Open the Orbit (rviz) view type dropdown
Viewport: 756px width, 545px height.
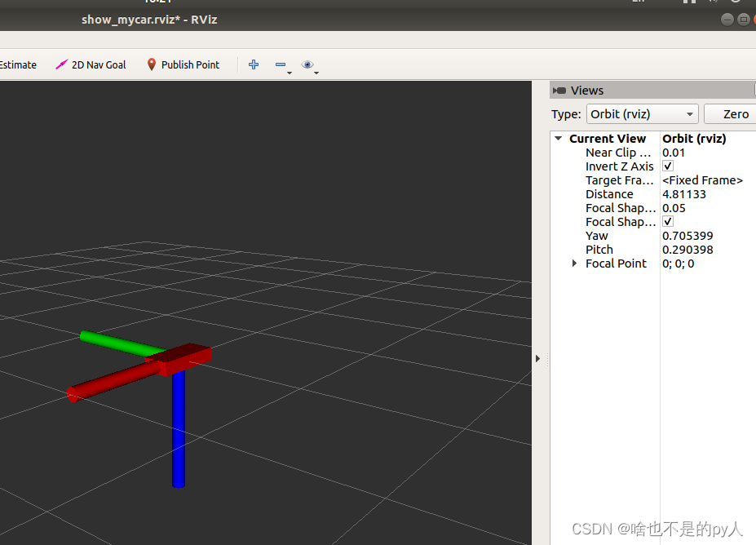point(642,114)
